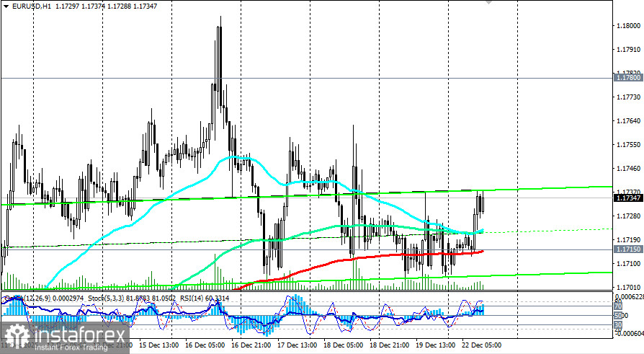The width and height of the screenshot is (644, 354).
Task: Select the 1.17800 horizontal level label
Action: [628, 78]
